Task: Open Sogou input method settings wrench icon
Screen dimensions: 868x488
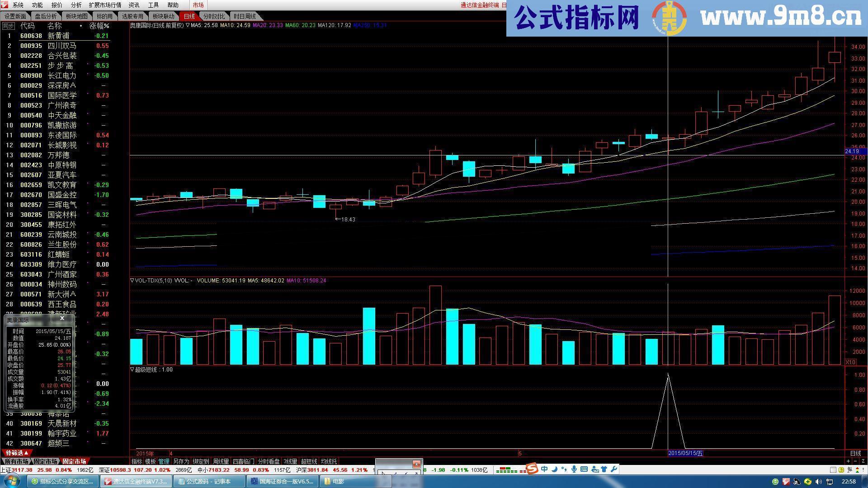Action: (x=614, y=469)
